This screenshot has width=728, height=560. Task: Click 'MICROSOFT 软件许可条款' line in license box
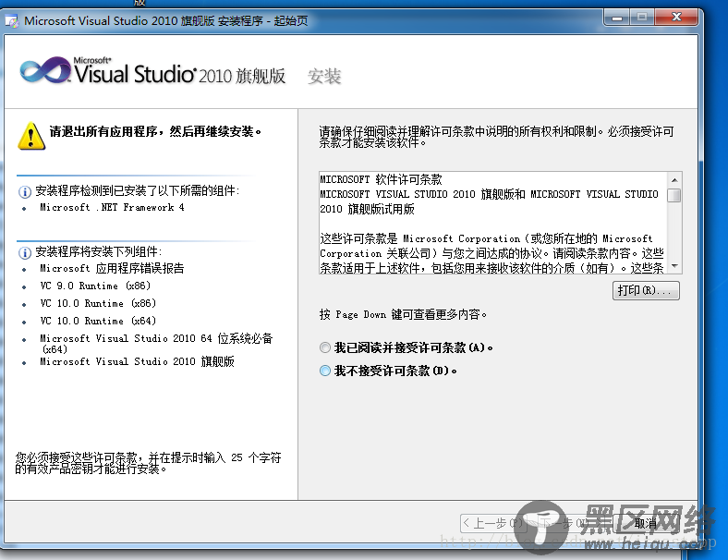click(382, 179)
